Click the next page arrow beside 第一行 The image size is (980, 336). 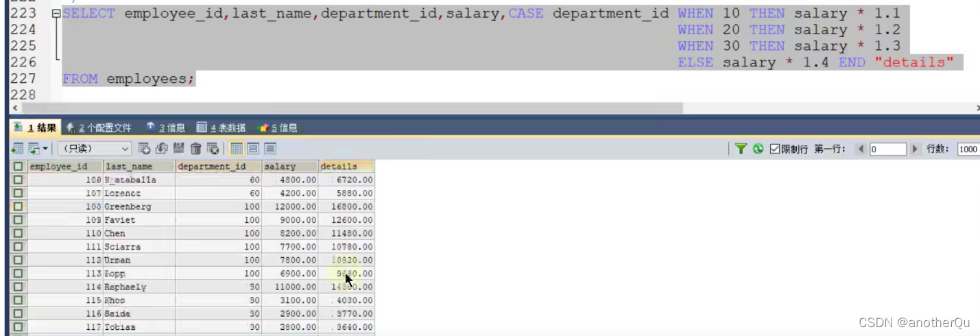(915, 149)
